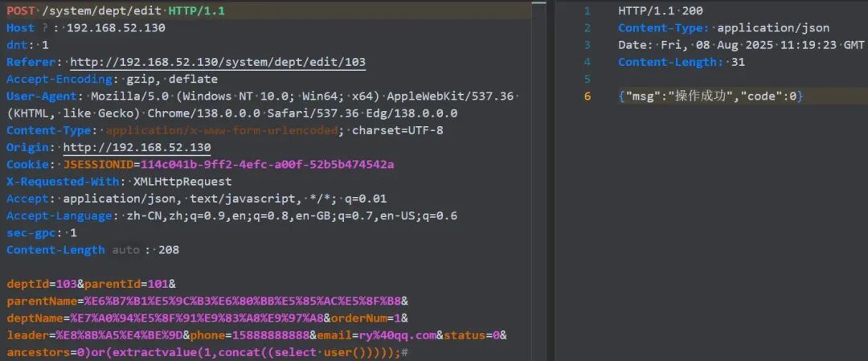Click the Accept-Encoding header name
This screenshot has width=868, height=361.
coord(59,79)
